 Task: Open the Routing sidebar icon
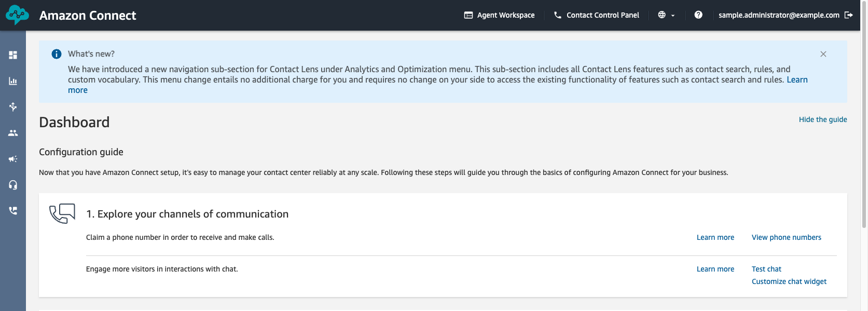coord(13,107)
